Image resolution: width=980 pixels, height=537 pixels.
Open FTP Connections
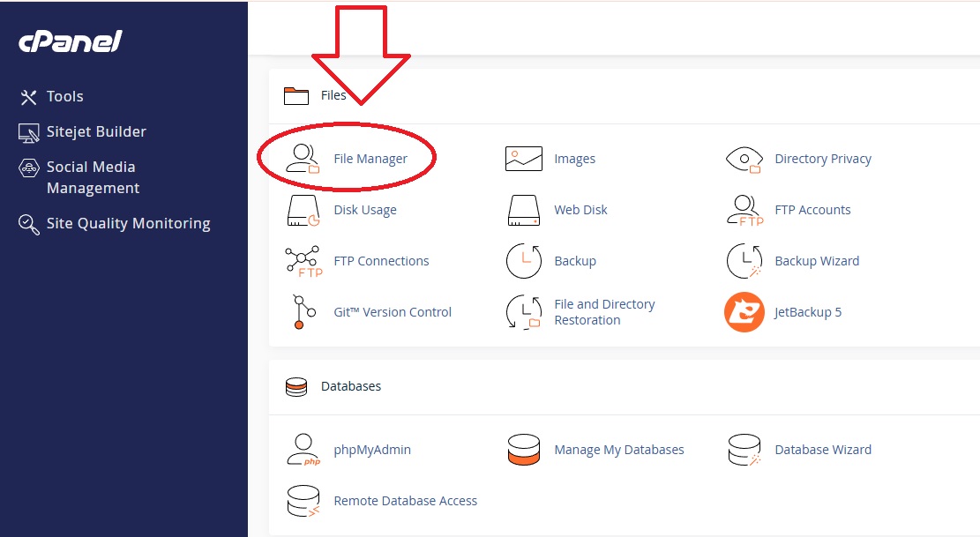379,260
